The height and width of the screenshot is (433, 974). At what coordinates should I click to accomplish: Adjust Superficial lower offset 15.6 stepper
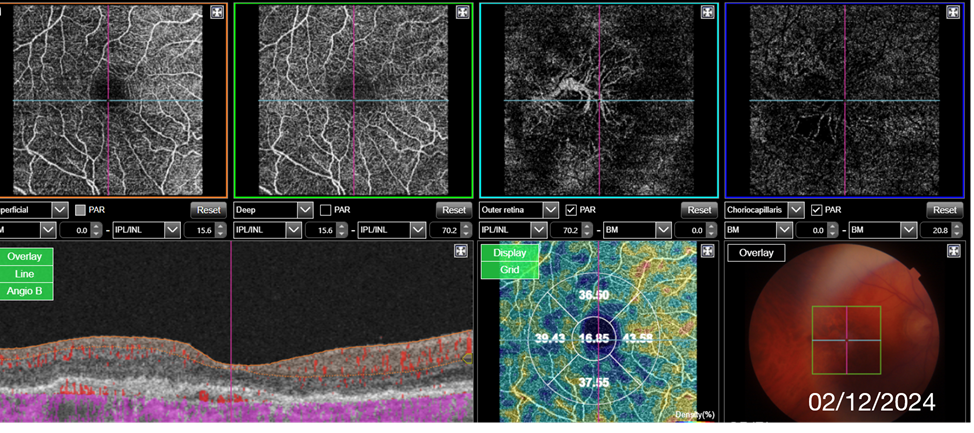[220, 230]
